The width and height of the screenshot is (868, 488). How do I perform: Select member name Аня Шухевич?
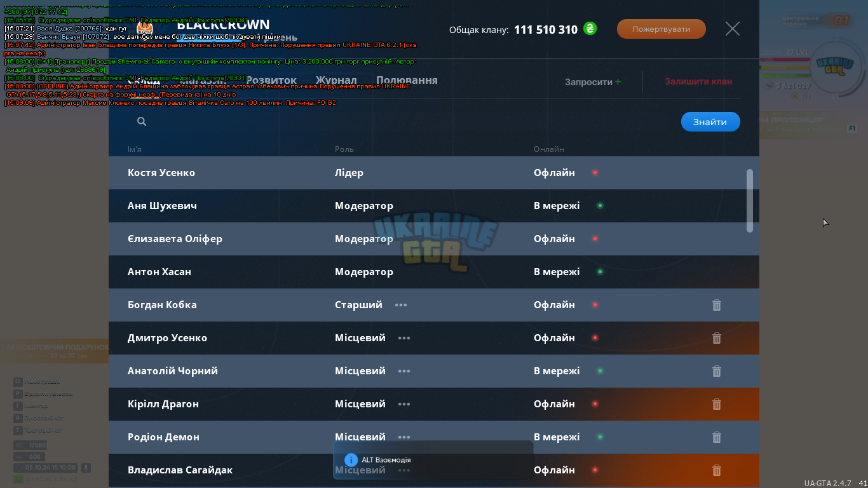[162, 206]
